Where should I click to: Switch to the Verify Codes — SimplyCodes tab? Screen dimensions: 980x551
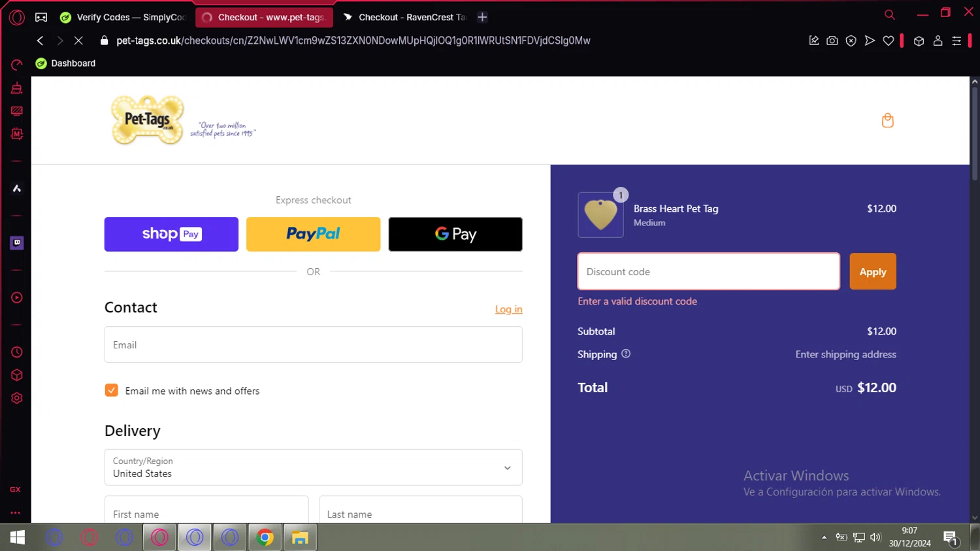click(x=123, y=18)
